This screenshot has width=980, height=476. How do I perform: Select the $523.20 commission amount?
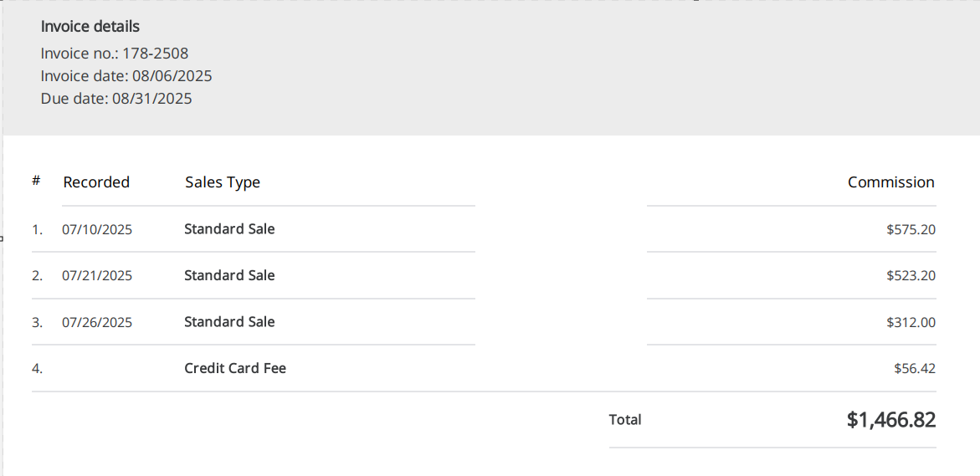point(911,276)
